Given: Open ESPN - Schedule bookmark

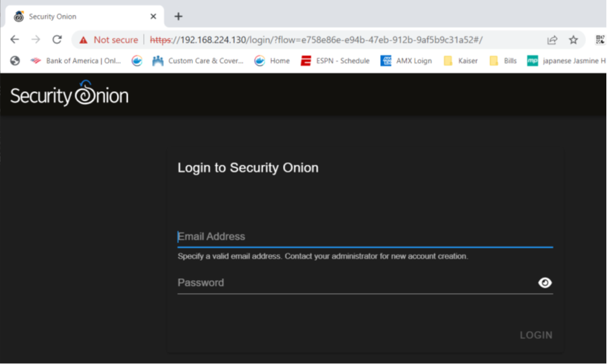Looking at the screenshot, I should [x=335, y=61].
